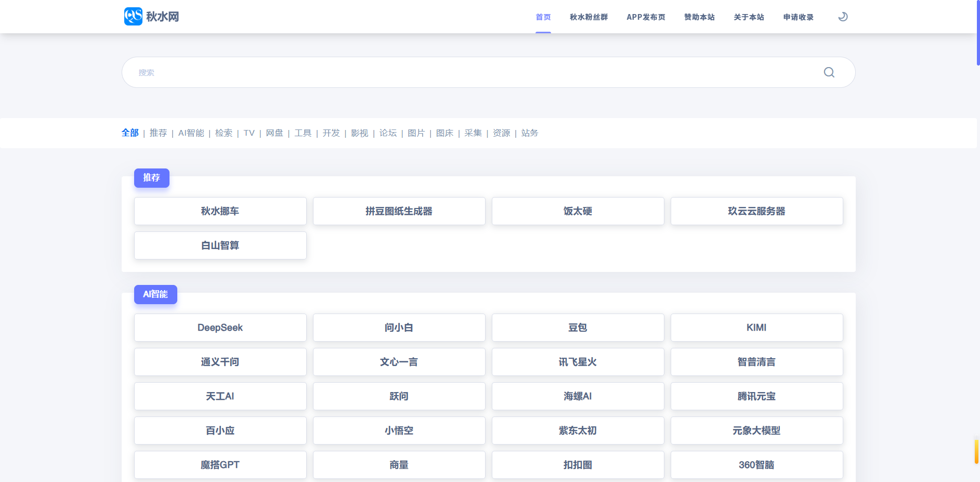The height and width of the screenshot is (482, 980).
Task: Visit the 扣扣图 link card
Action: (578, 465)
